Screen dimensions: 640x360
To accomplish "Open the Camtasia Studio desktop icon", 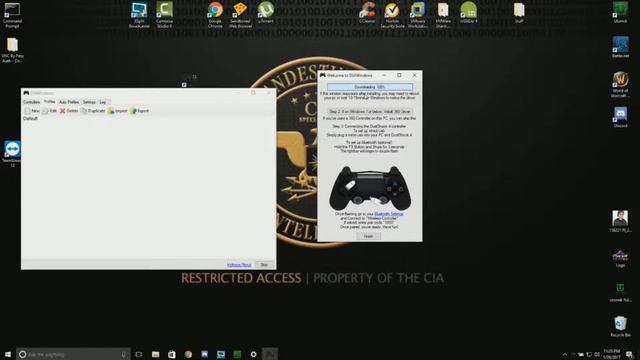I will click(x=164, y=15).
